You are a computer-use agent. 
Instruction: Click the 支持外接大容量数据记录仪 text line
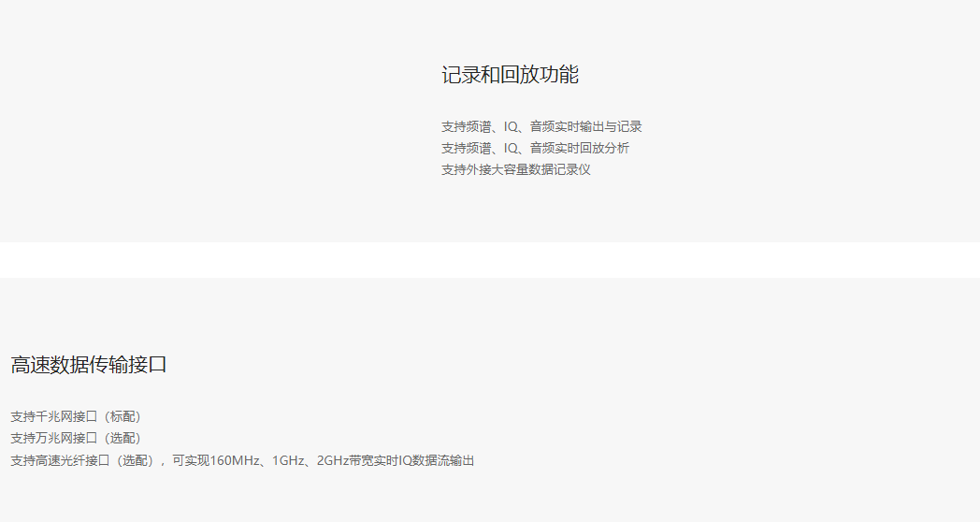(515, 169)
